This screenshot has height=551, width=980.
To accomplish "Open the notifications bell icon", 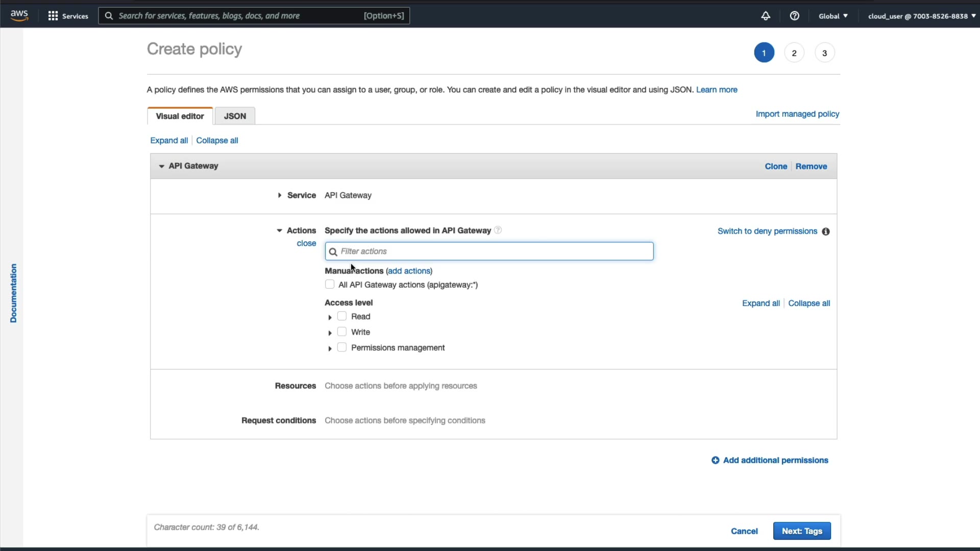I will (765, 16).
